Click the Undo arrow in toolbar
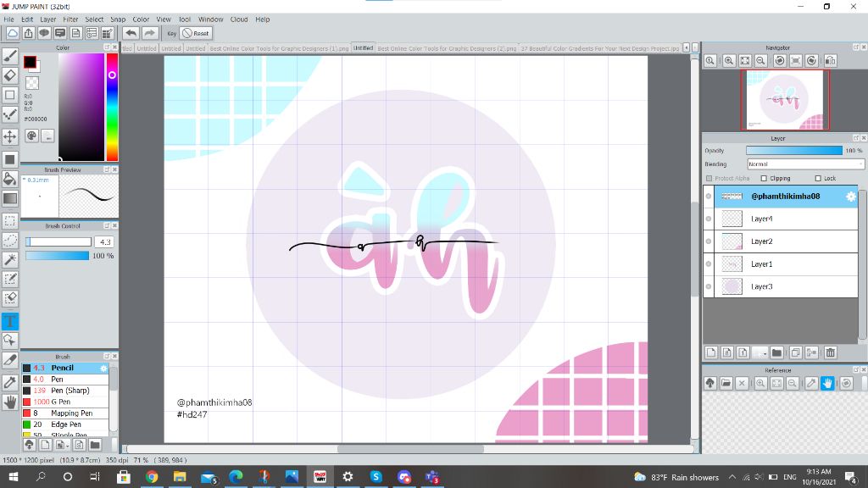This screenshot has width=868, height=488. 131,33
